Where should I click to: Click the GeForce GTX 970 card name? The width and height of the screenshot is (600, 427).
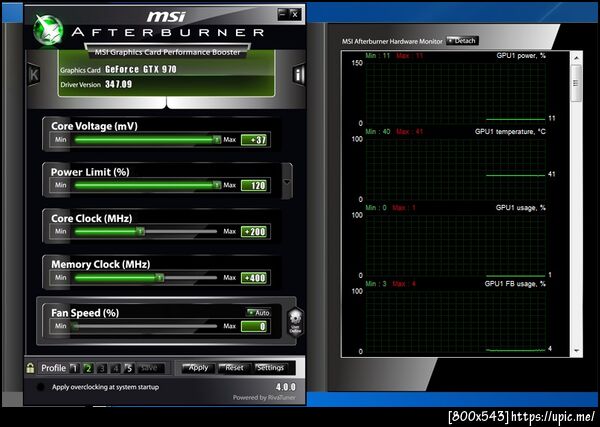tap(141, 69)
